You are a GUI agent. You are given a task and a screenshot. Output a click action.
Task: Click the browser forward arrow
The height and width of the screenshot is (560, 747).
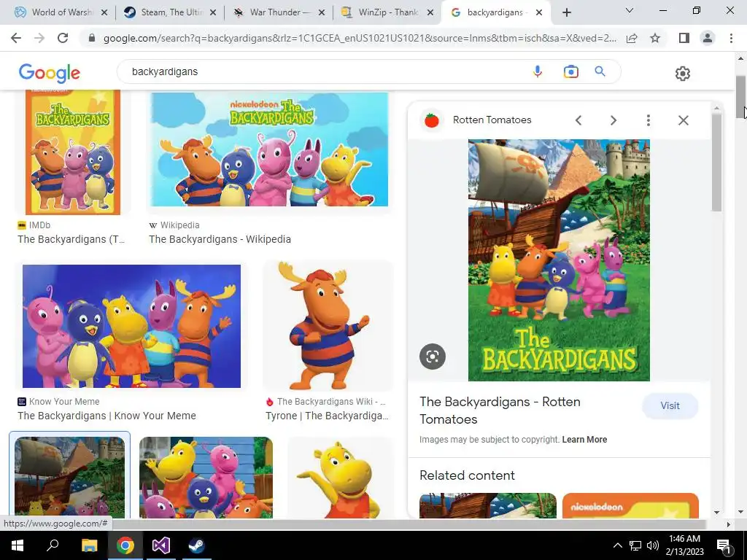click(x=39, y=38)
